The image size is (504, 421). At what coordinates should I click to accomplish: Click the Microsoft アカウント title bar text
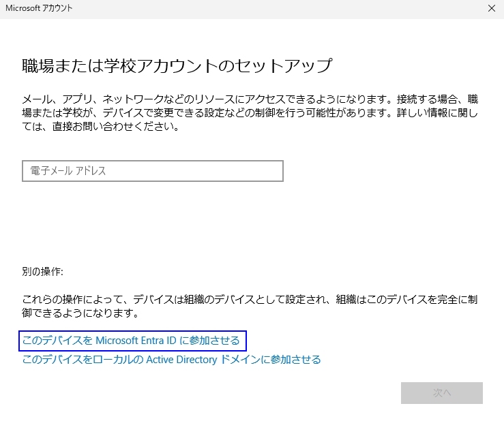(x=39, y=9)
